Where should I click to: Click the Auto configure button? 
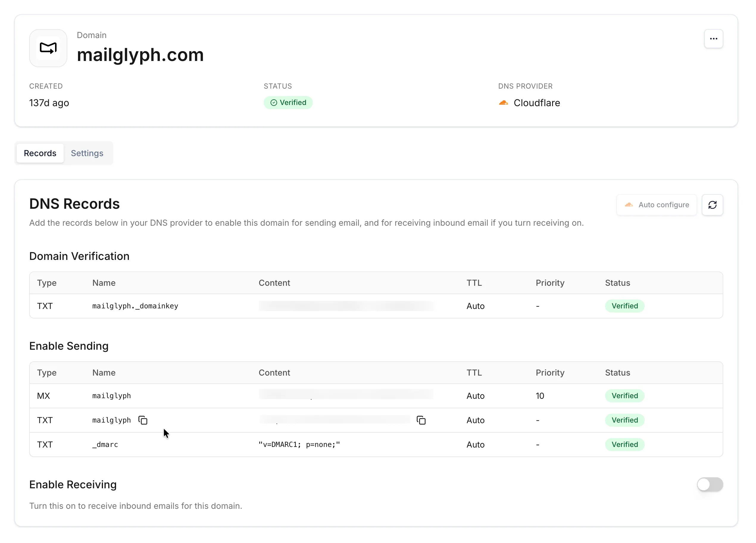pos(656,205)
